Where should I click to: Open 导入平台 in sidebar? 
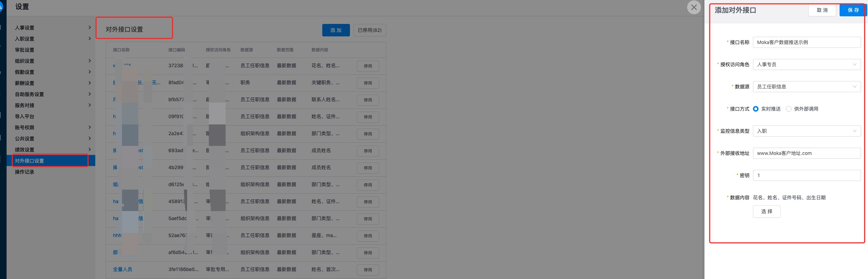tap(51, 116)
